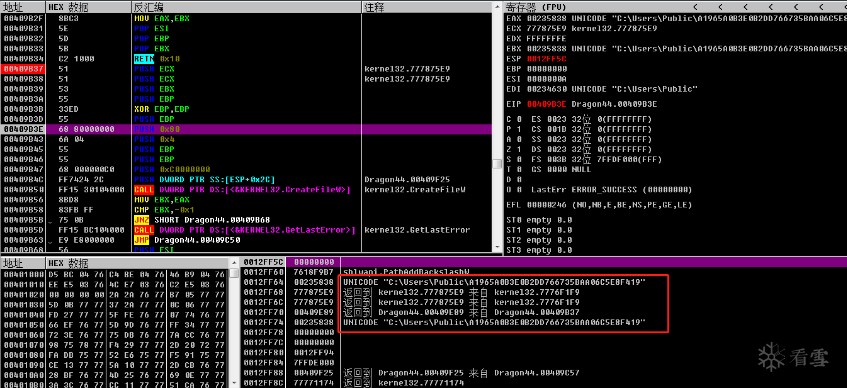
Task: Click the kernel32.GetLastError comment
Action: pos(417,230)
